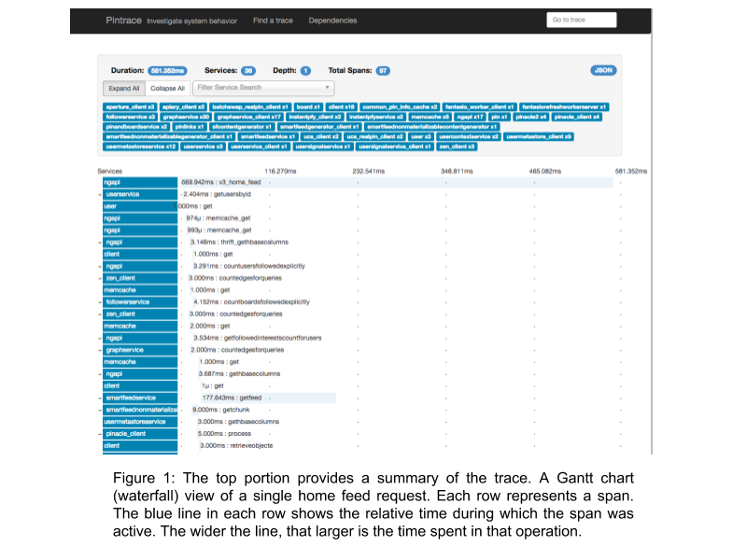Select the board x1 service tag

pyautogui.click(x=308, y=107)
